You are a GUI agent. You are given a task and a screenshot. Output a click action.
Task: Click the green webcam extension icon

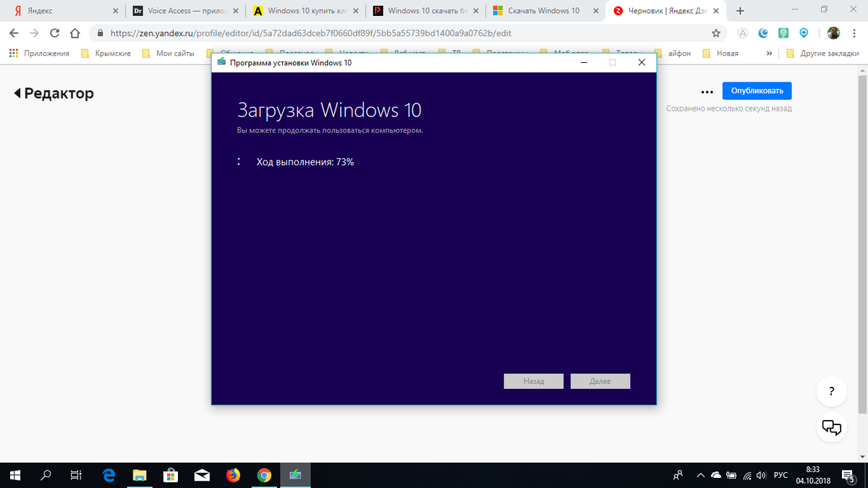click(783, 33)
